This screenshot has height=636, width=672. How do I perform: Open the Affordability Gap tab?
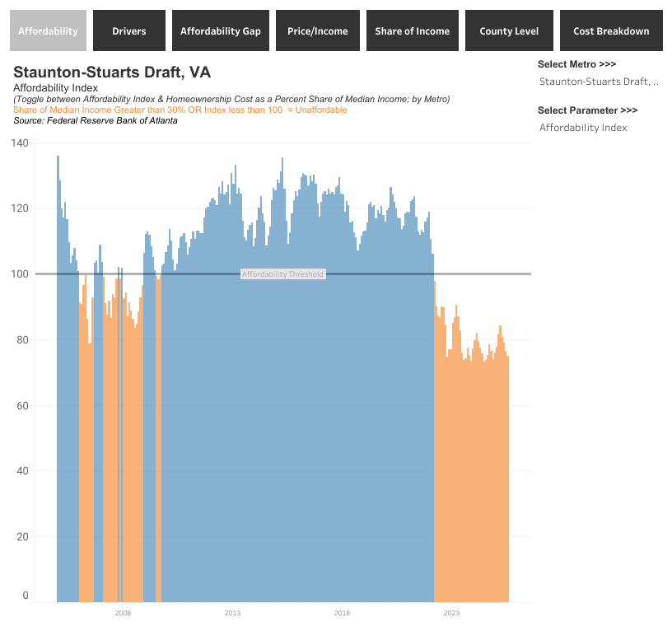(x=221, y=31)
